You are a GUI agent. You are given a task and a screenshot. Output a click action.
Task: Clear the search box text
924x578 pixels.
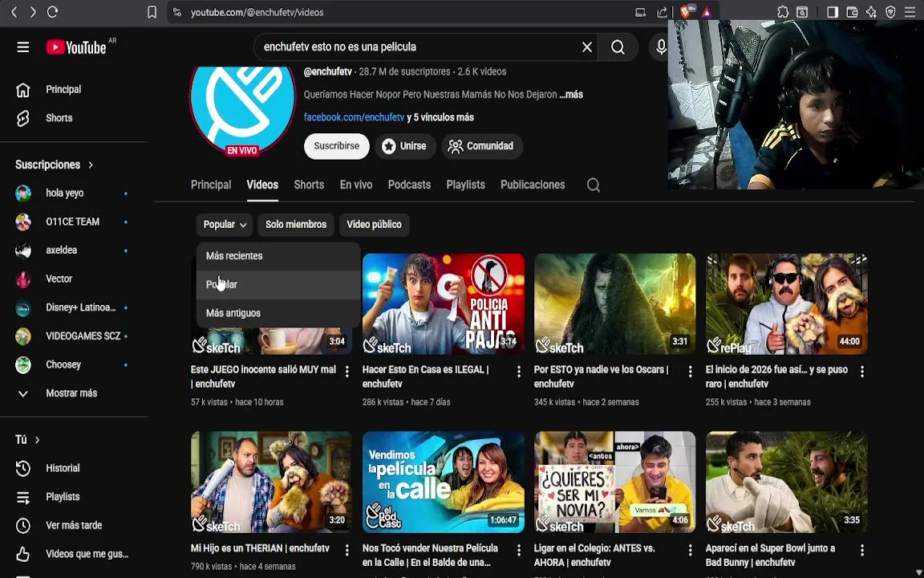coord(587,47)
